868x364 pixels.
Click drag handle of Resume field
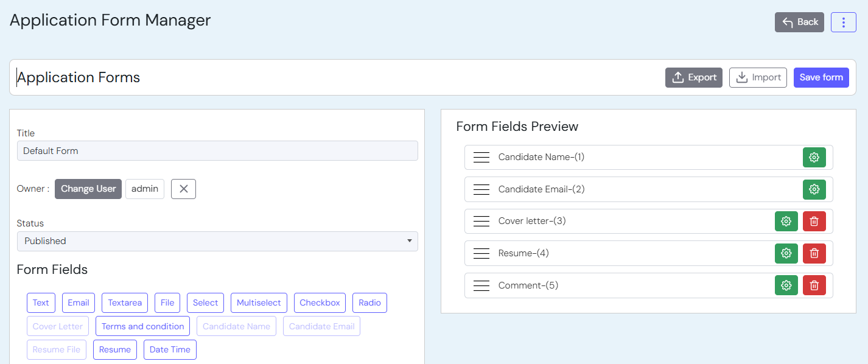pyautogui.click(x=481, y=253)
